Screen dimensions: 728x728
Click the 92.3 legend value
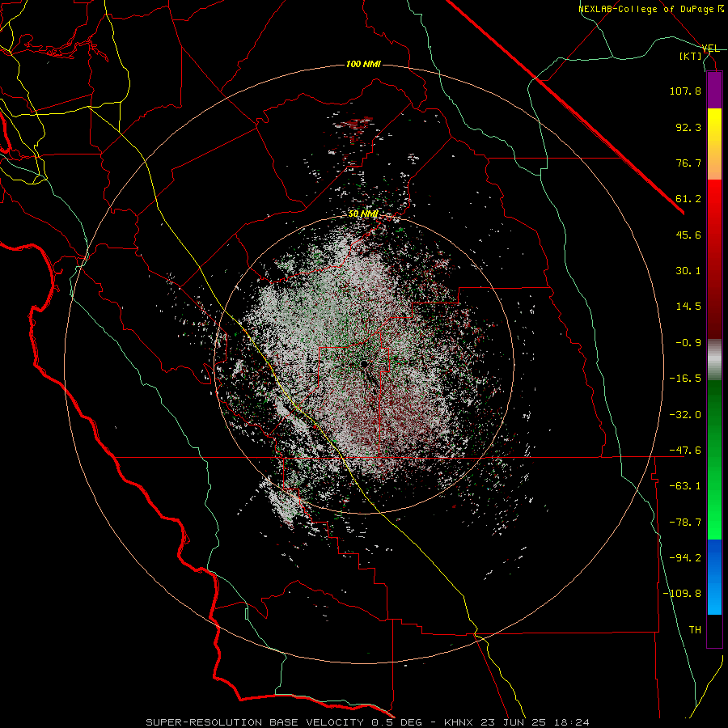coord(688,127)
